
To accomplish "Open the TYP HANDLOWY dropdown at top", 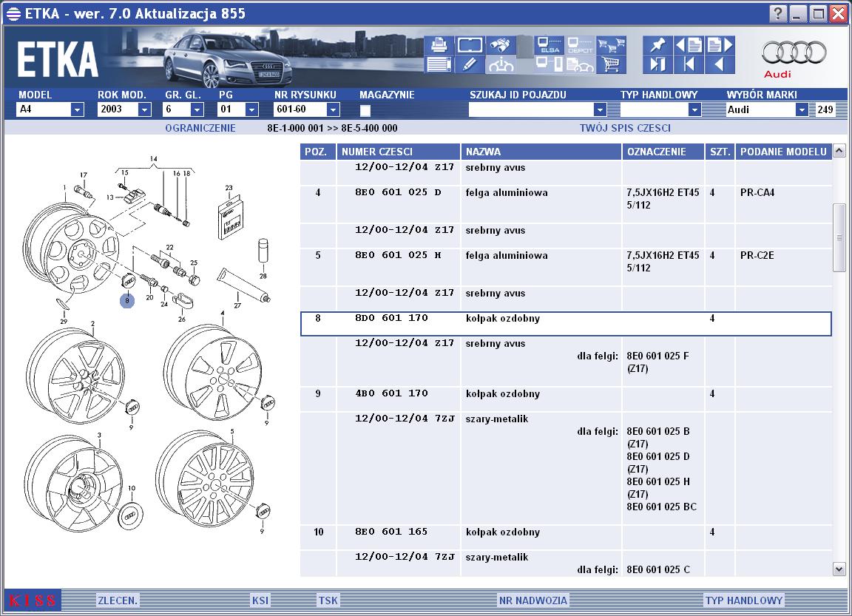I will pos(694,109).
